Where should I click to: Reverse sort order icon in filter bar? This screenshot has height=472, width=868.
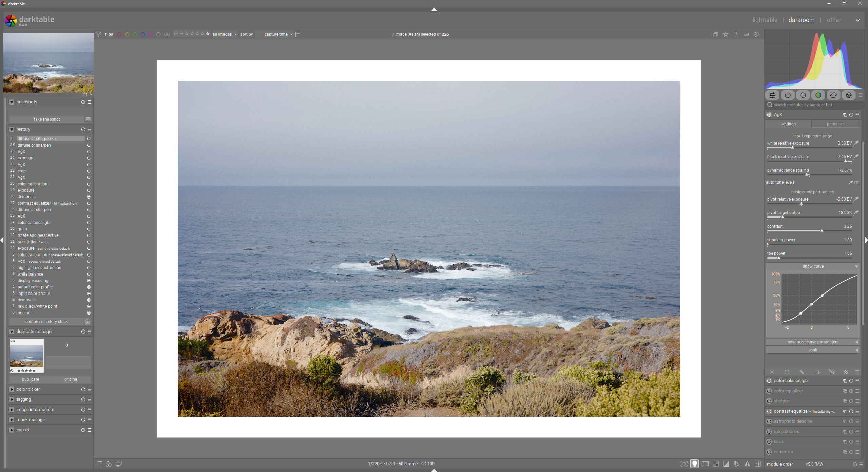[297, 34]
